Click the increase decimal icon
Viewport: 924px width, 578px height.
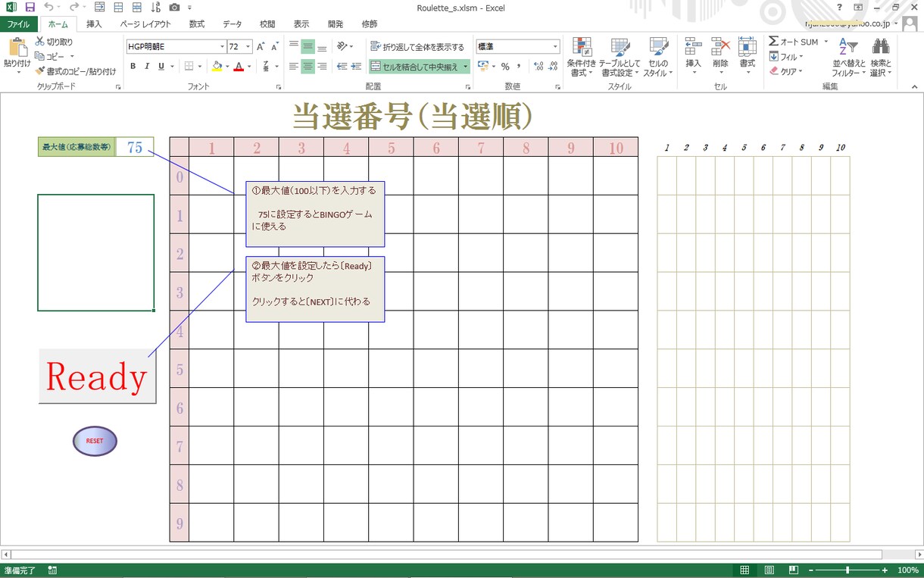538,67
